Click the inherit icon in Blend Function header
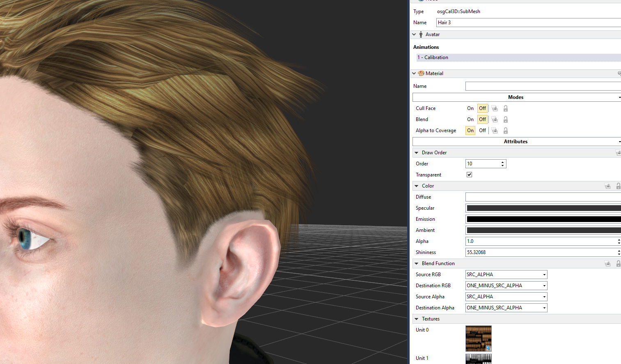Screen dimensions: 621x364 607,263
